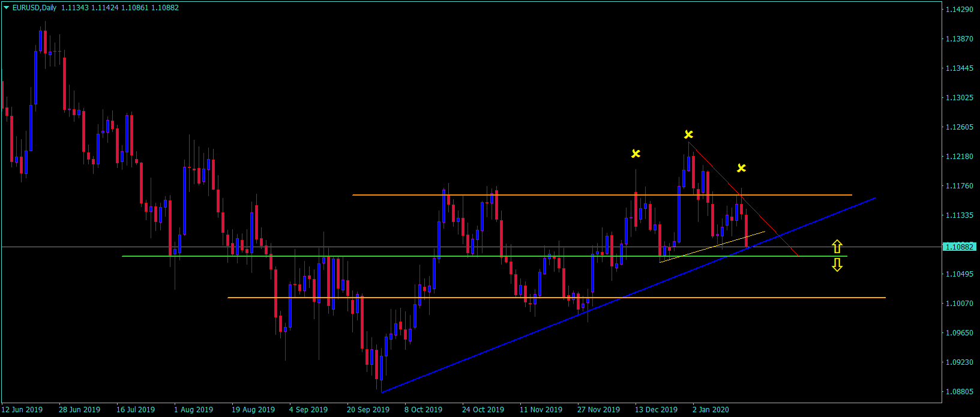Click price scale label 1.12605
The image size is (980, 417).
(x=959, y=127)
